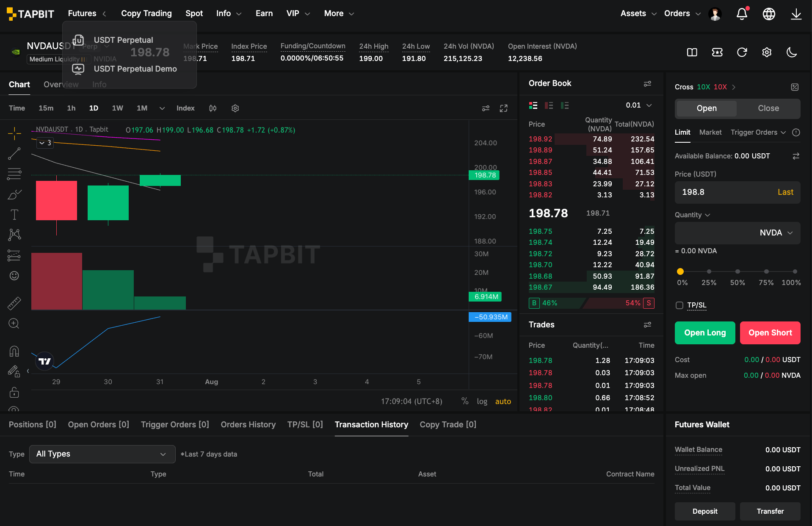Toggle the magnet snap mode
Image resolution: width=812 pixels, height=526 pixels.
point(14,351)
